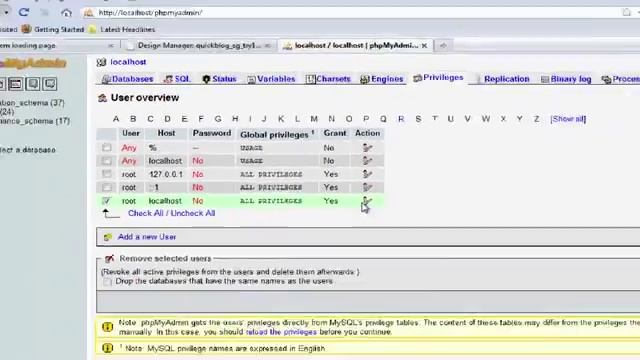Open a new browser tab
The height and width of the screenshot is (360, 640).
pyautogui.click(x=443, y=45)
